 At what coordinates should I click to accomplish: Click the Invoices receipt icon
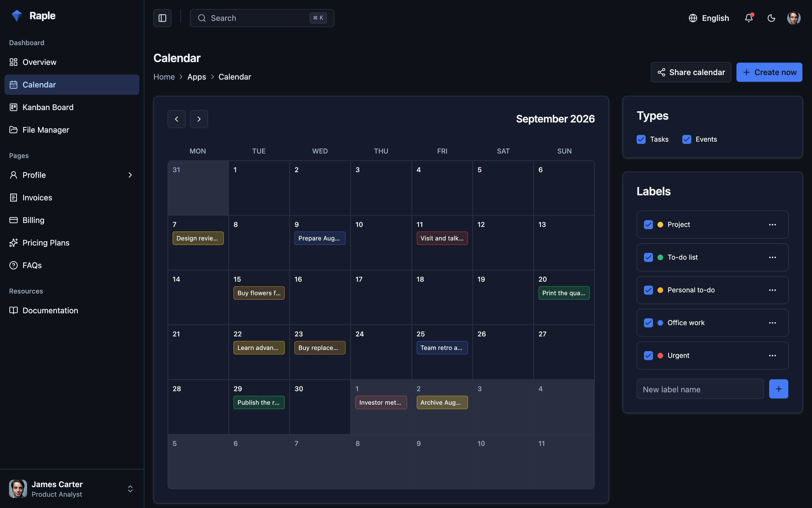14,198
